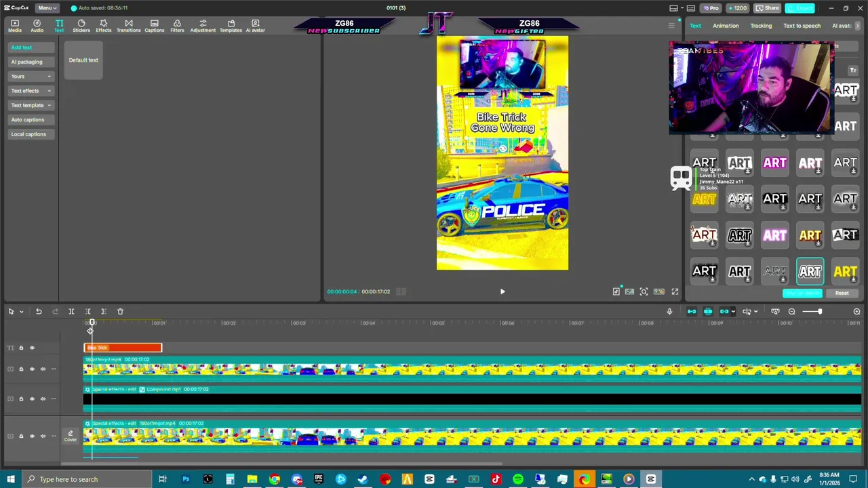Screen dimensions: 868x488
Task: Click the fullscreen preview icon
Action: pyautogui.click(x=675, y=291)
